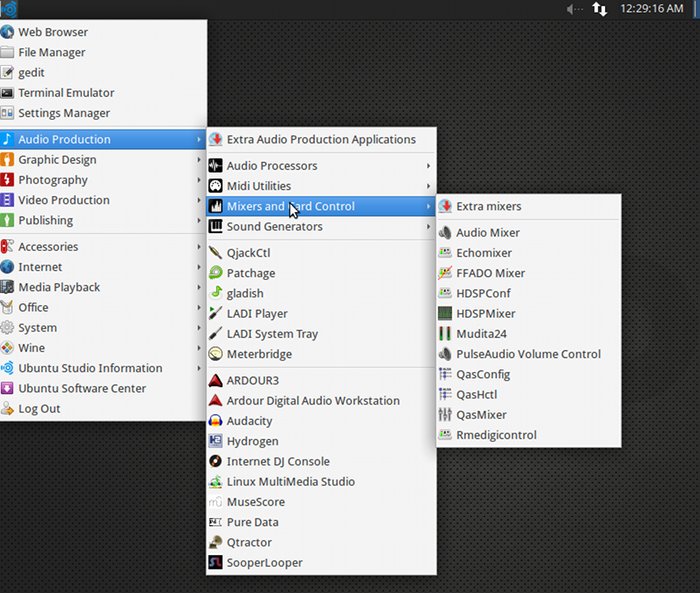Click the Linux MultiMedia Studio icon
The height and width of the screenshot is (593, 700).
(216, 481)
